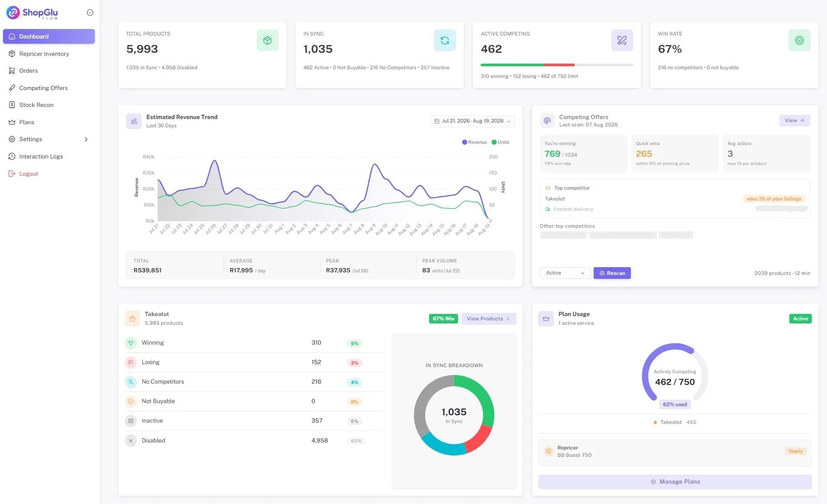The height and width of the screenshot is (504, 827).
Task: Click the Win Rate target icon
Action: click(799, 40)
